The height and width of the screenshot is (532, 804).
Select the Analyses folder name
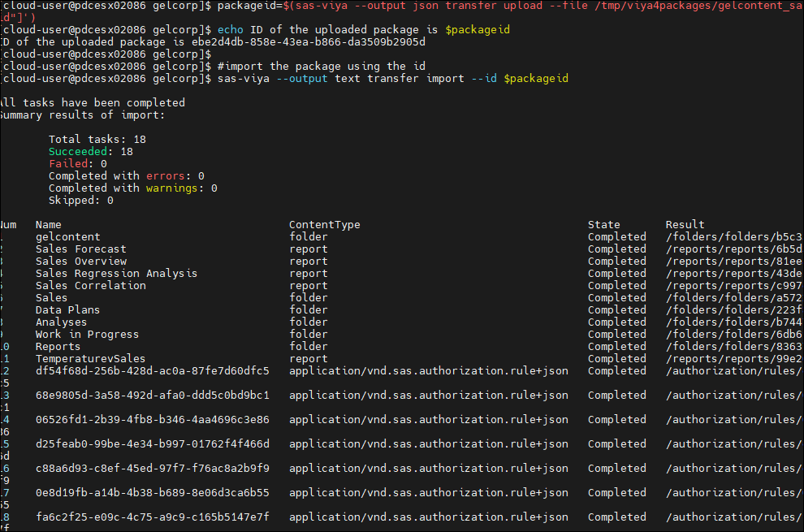click(x=61, y=322)
